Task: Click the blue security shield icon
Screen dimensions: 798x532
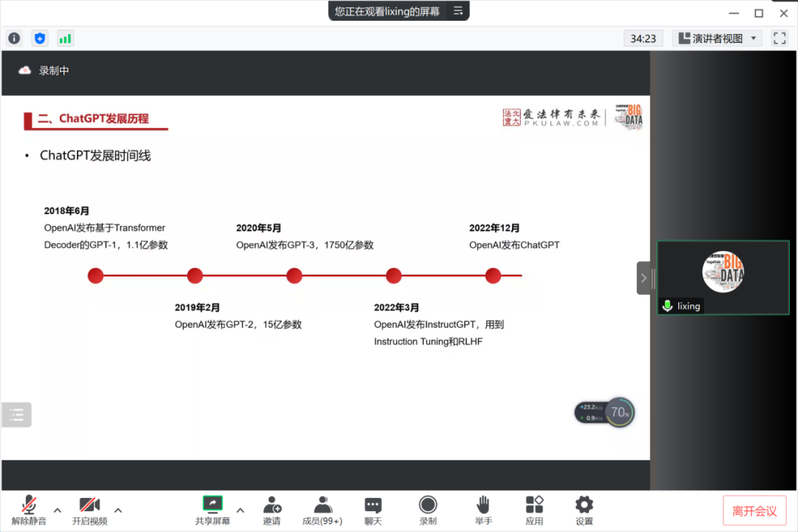Action: point(40,38)
